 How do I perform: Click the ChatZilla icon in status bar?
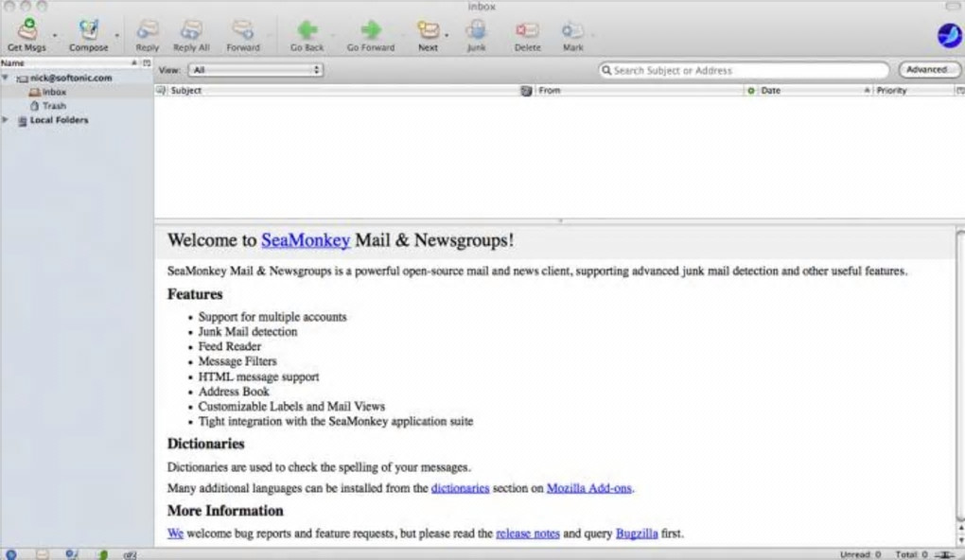pos(130,554)
